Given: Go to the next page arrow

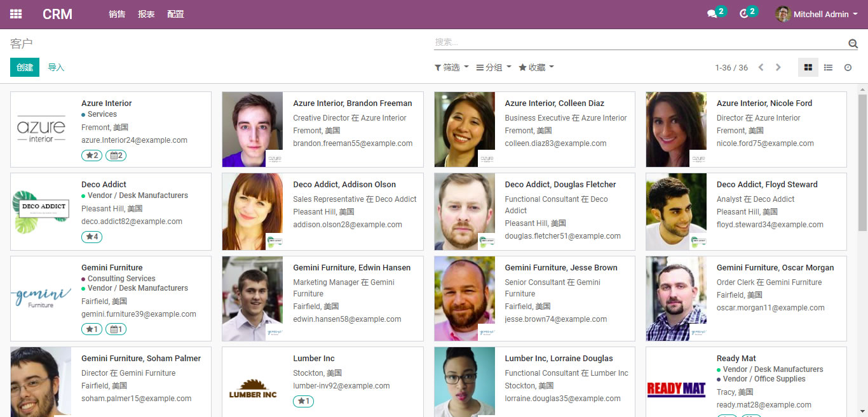Looking at the screenshot, I should (x=778, y=67).
